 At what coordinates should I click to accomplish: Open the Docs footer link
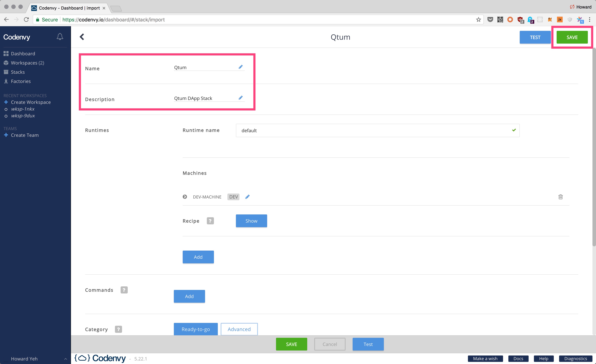[x=518, y=359]
